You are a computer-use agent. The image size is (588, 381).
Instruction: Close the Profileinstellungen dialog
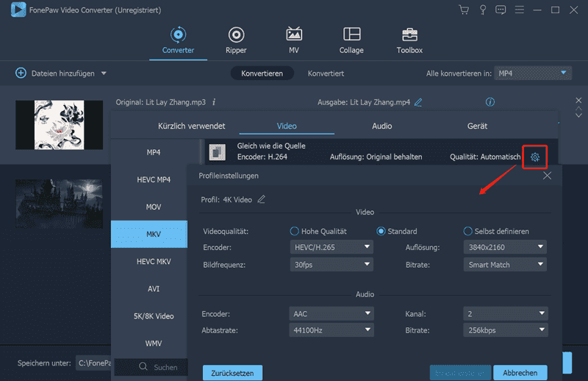click(x=547, y=176)
